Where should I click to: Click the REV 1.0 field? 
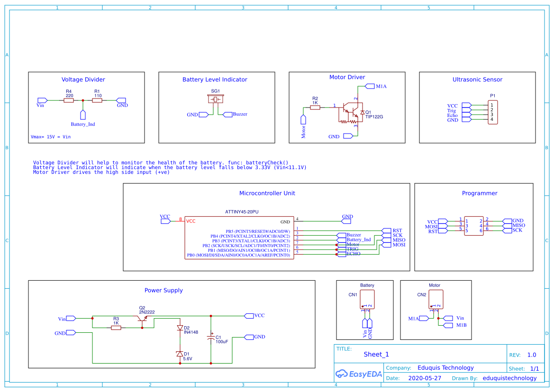[x=531, y=355]
